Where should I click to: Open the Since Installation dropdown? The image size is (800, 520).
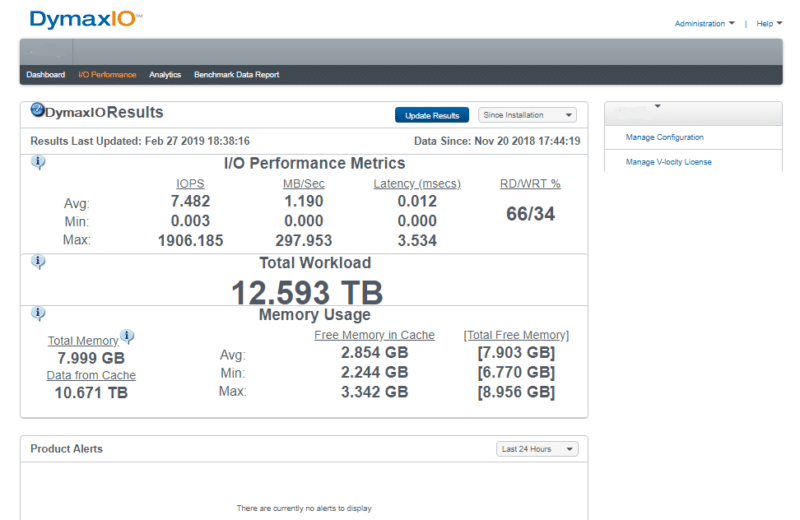[527, 115]
